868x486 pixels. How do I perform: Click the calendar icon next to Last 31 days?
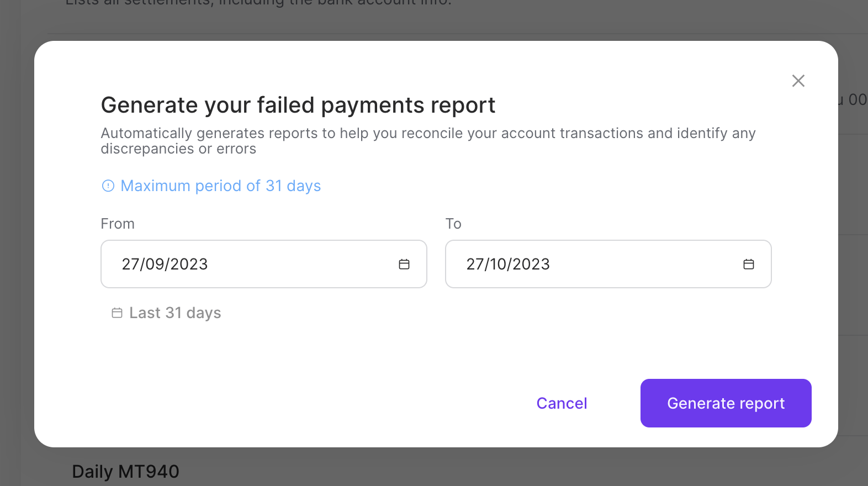point(117,313)
